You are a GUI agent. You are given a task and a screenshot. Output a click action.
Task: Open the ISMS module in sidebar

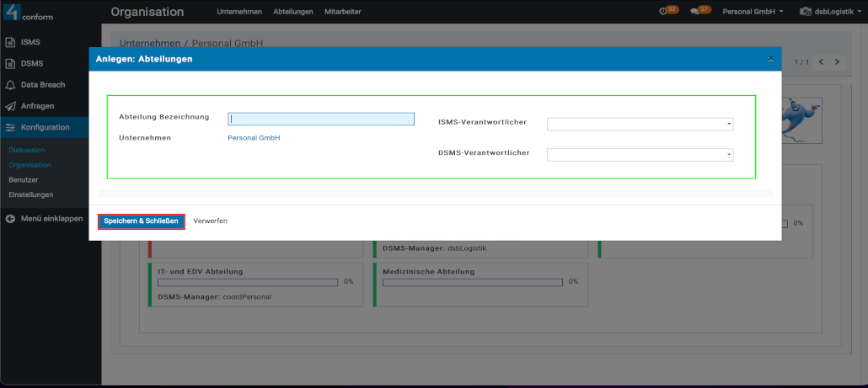pos(30,42)
